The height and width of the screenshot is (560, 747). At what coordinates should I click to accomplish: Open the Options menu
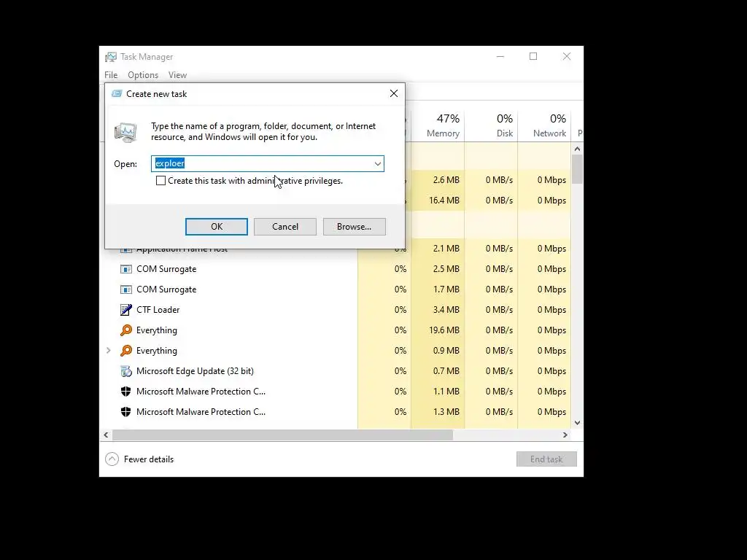[x=143, y=75]
